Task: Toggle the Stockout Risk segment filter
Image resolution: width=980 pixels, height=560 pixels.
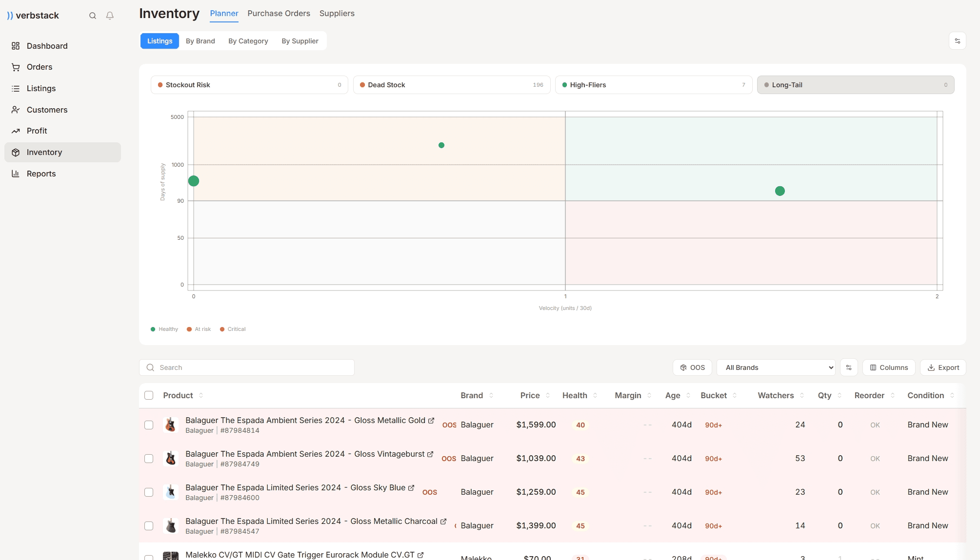Action: pyautogui.click(x=249, y=85)
